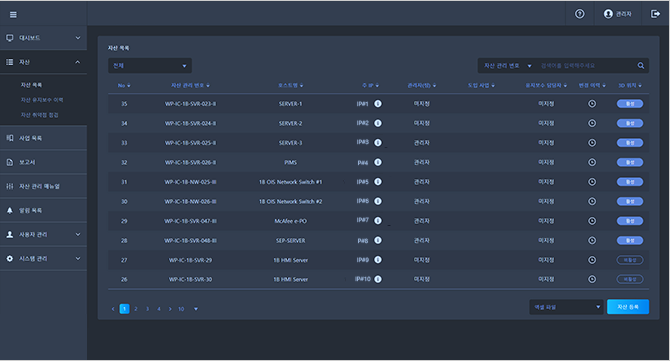Open change history icon for McAfee e-PO

point(592,221)
